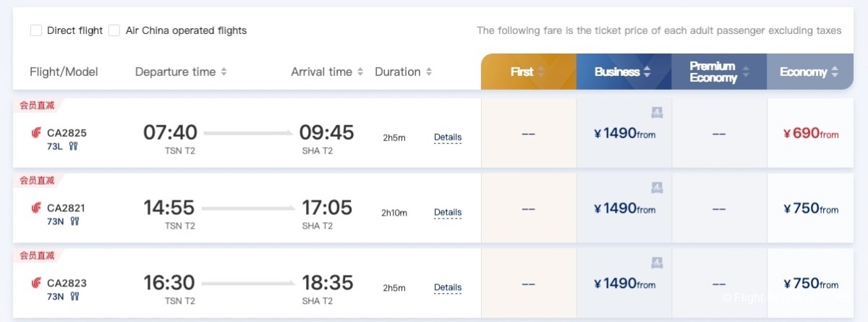The image size is (868, 322).
Task: Click the seat icon above CA2825 business fare
Action: (x=657, y=112)
